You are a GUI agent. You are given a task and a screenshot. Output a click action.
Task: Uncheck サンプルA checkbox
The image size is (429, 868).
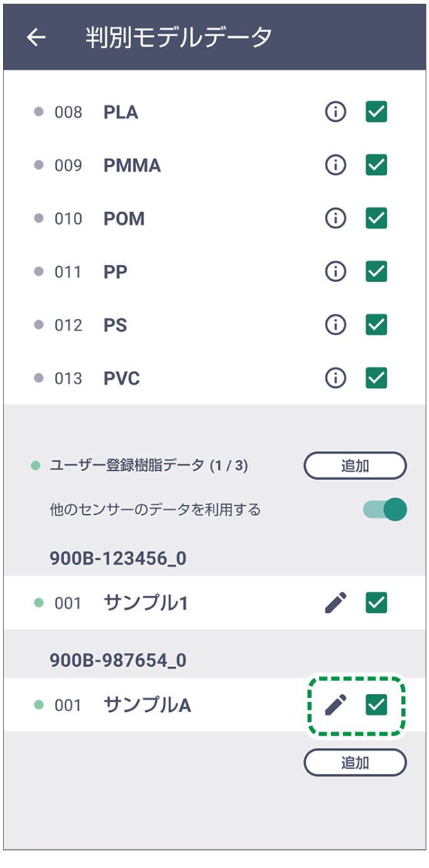pos(376,705)
